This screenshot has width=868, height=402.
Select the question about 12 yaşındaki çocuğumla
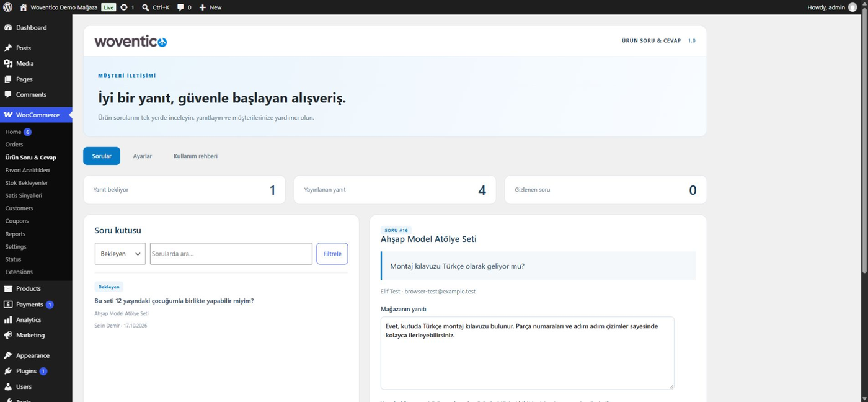[174, 301]
